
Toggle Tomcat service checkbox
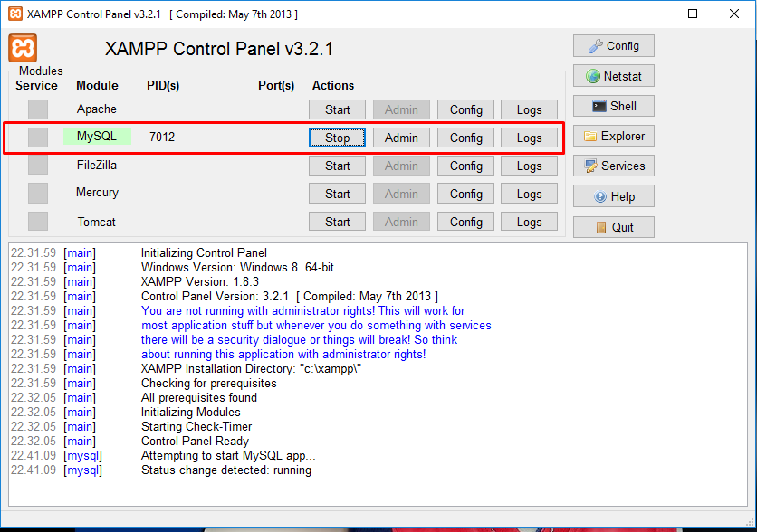(x=38, y=222)
